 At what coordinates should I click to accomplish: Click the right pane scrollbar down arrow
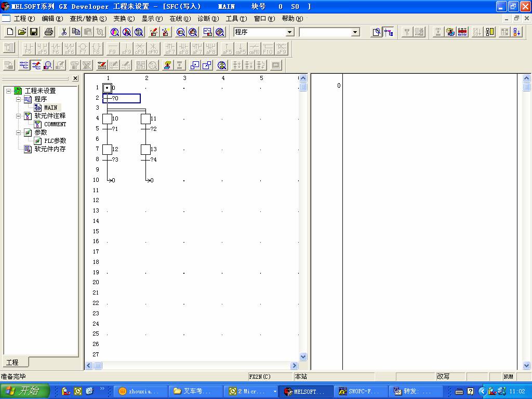[x=527, y=365]
